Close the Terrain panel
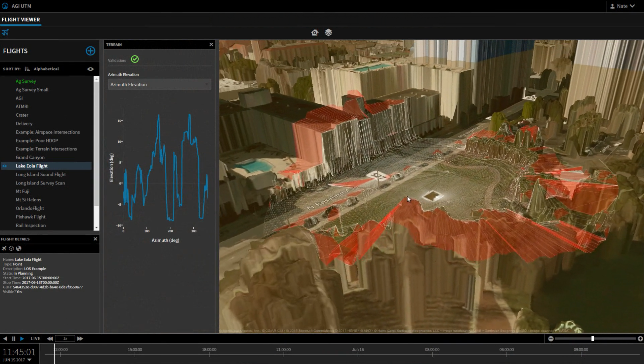This screenshot has height=364, width=644. click(x=211, y=44)
